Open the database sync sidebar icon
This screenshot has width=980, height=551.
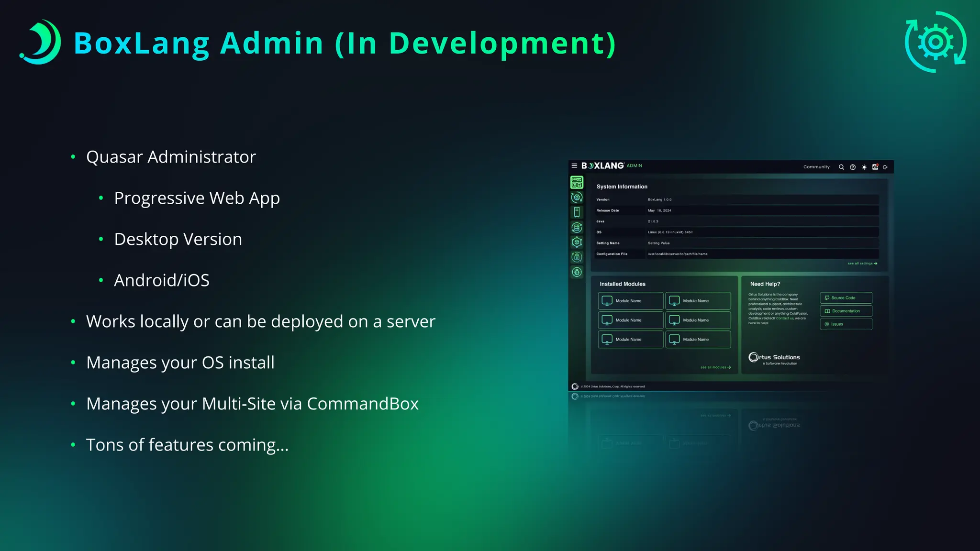tap(577, 227)
